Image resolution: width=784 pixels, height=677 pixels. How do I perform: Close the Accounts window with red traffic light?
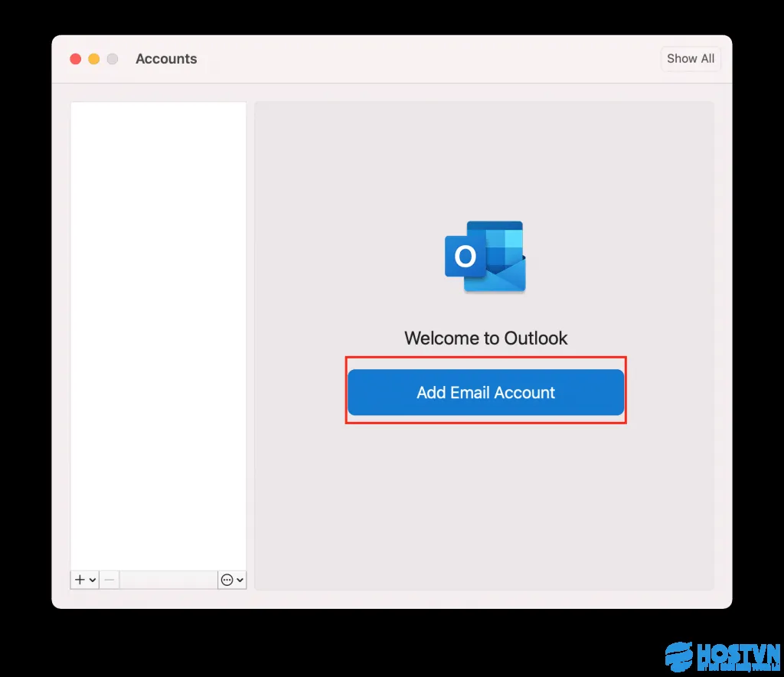tap(75, 58)
